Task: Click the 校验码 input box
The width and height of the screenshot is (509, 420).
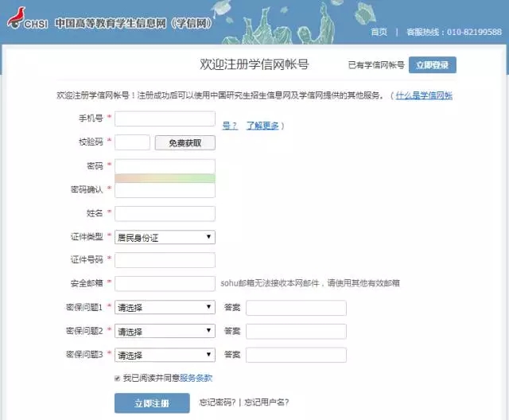Action: (x=133, y=142)
